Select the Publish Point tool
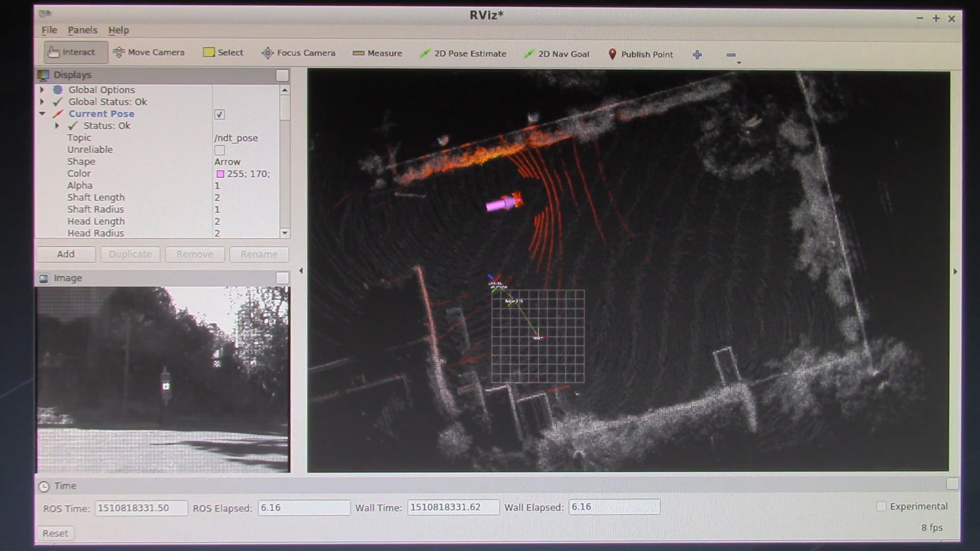 coord(640,54)
